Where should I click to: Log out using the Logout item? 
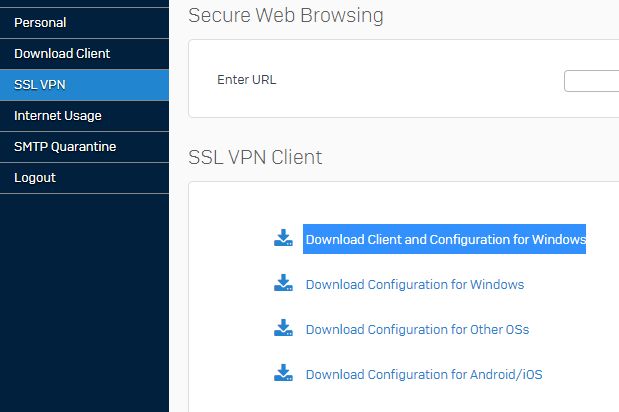pyautogui.click(x=84, y=178)
